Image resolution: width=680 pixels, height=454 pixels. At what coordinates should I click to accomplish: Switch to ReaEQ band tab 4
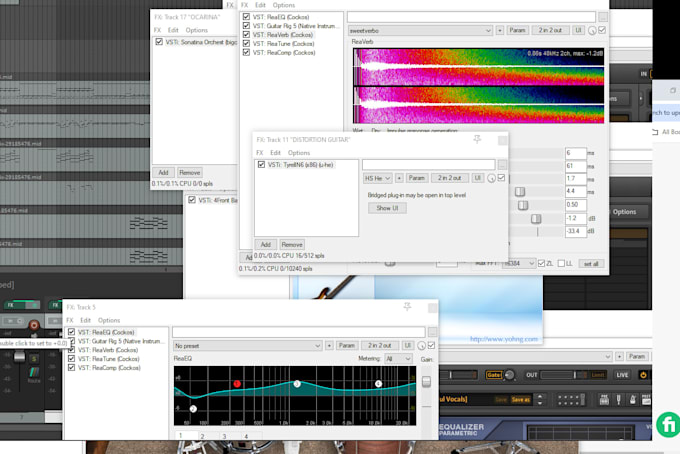[246, 436]
